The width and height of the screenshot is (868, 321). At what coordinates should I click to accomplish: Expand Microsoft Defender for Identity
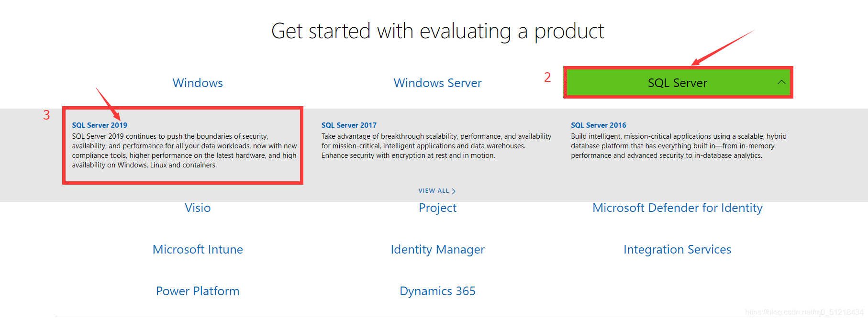click(x=677, y=208)
